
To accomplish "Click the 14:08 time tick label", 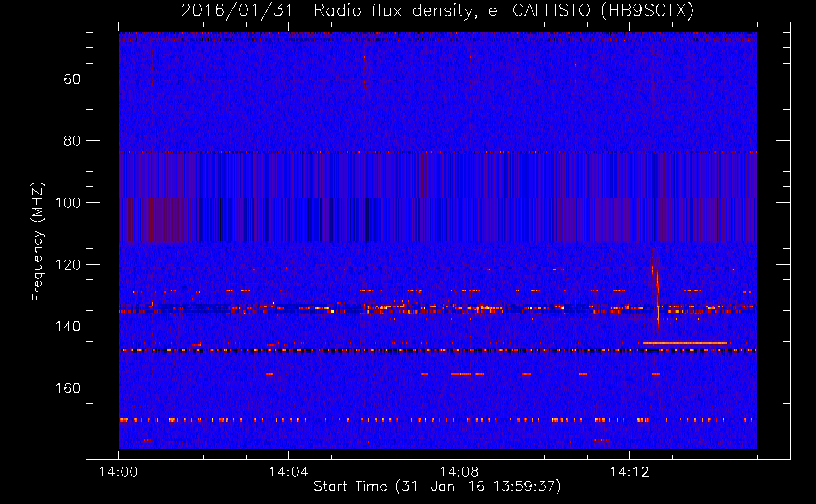I will tap(459, 472).
